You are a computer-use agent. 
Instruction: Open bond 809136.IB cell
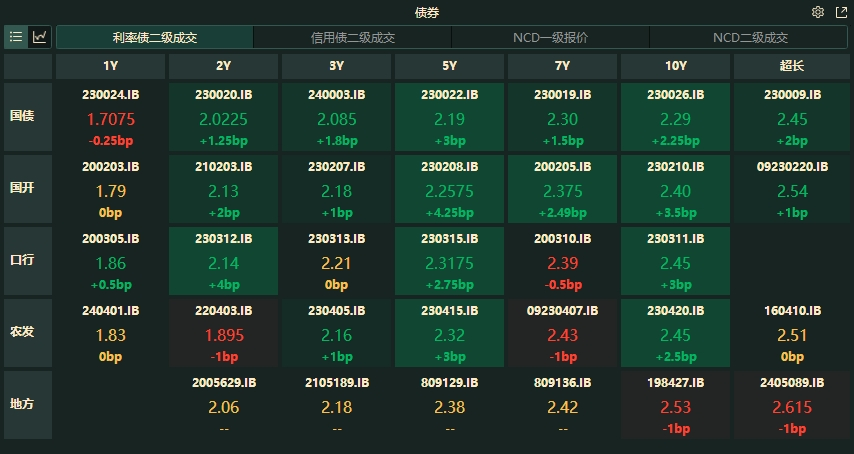coord(563,404)
